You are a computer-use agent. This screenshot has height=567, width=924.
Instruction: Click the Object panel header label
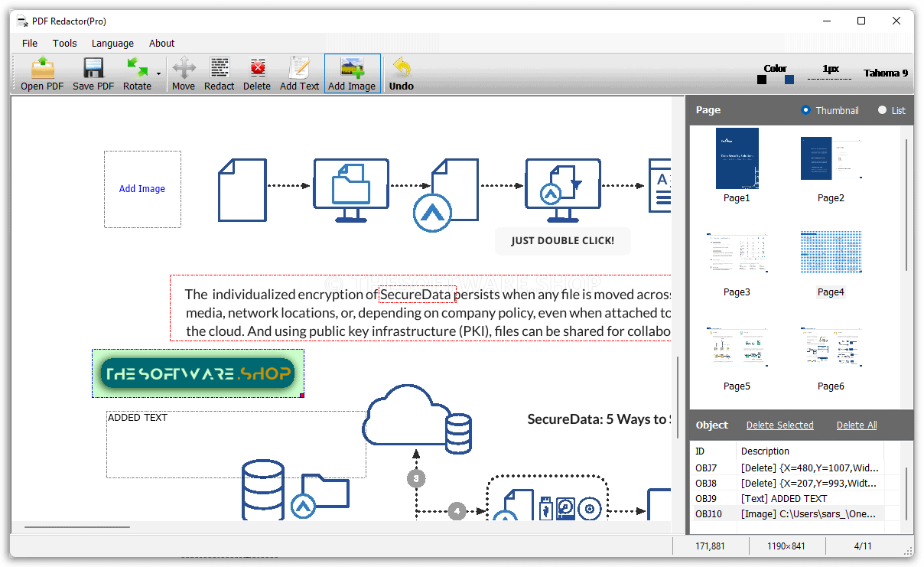712,425
